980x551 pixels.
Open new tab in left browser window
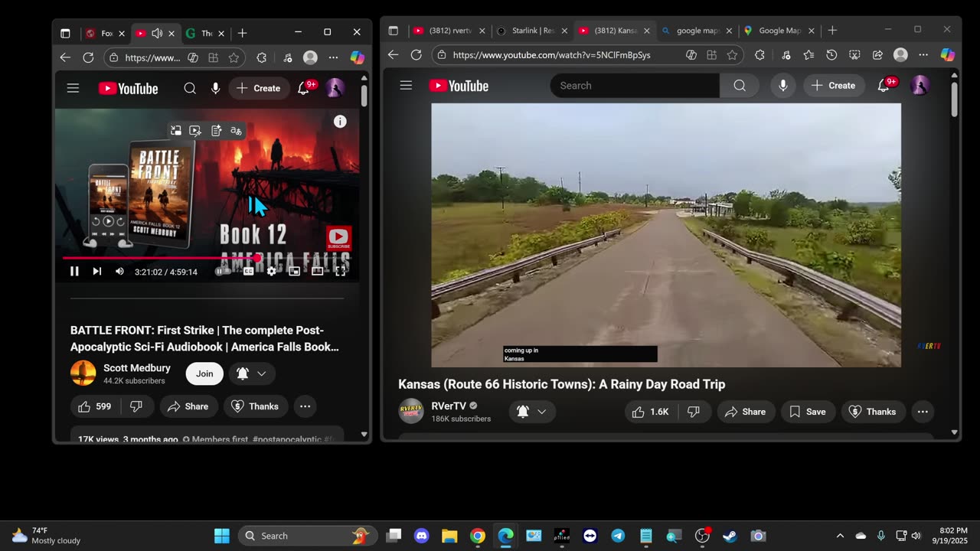coord(242,33)
